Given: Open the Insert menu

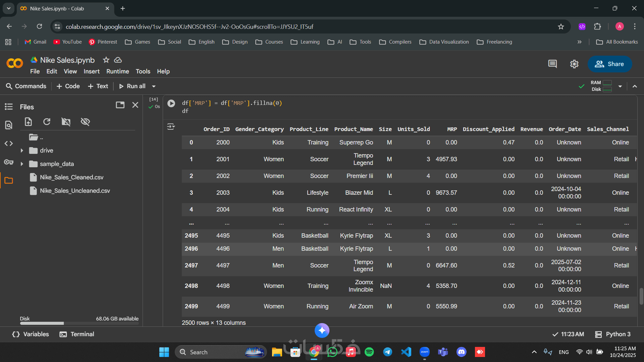Looking at the screenshot, I should click(91, 71).
